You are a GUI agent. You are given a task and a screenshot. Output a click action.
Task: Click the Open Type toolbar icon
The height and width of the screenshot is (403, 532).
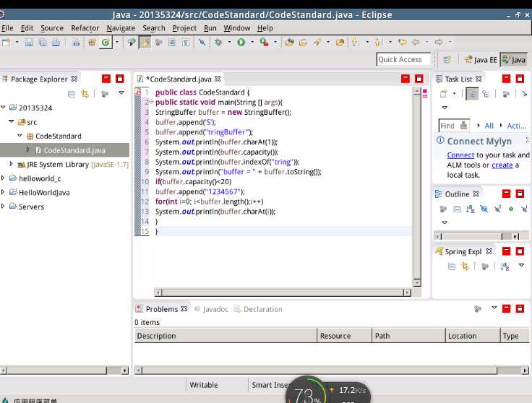(289, 43)
